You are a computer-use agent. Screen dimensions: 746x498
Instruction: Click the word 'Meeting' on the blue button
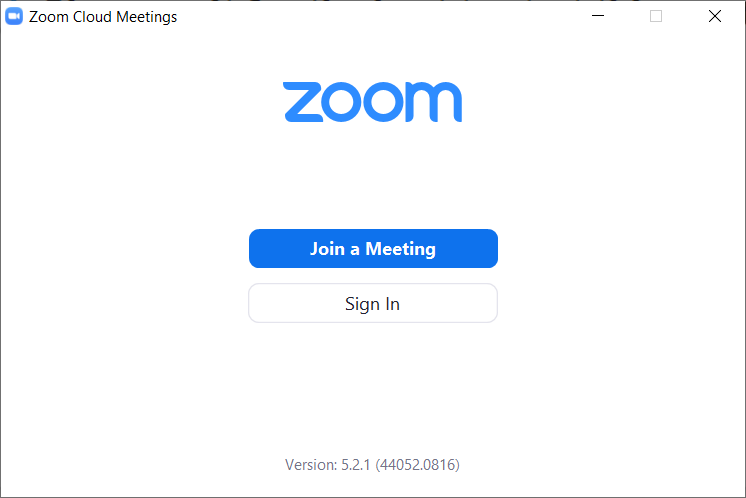pos(400,249)
